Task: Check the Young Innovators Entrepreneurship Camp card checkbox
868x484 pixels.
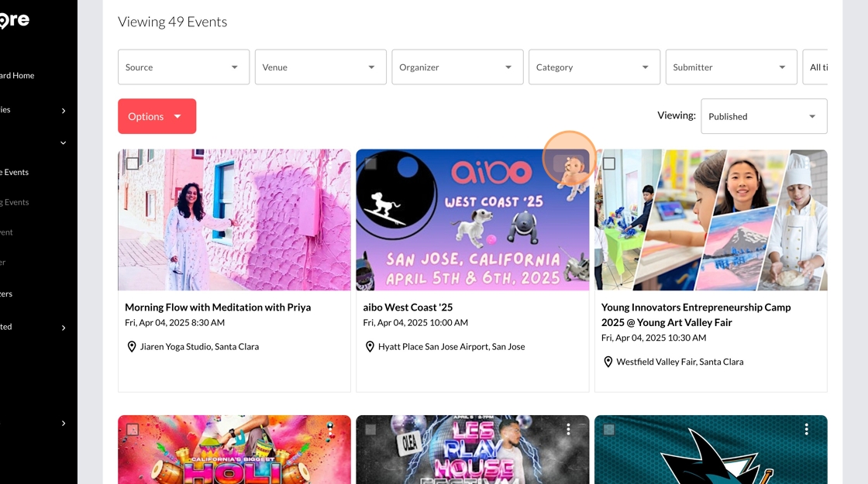Action: point(609,163)
